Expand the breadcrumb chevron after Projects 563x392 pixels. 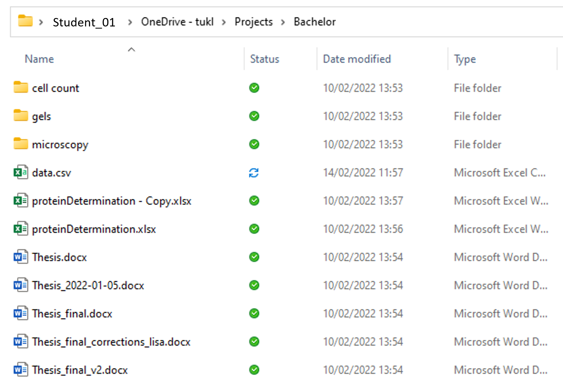point(283,22)
